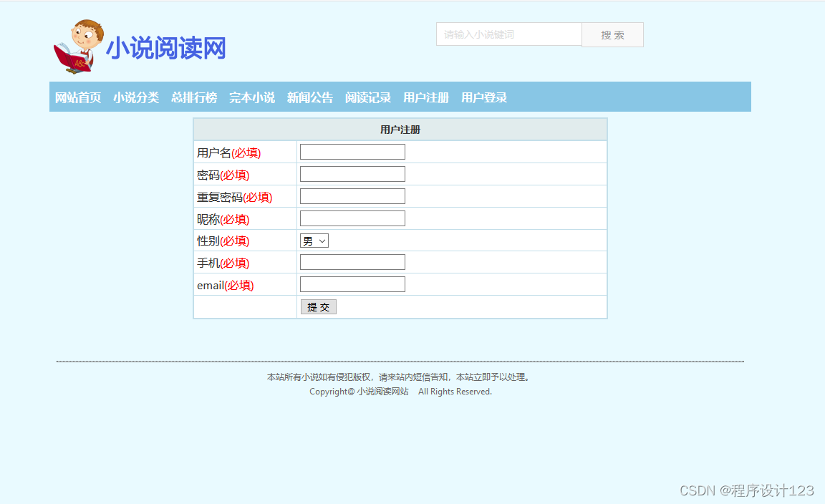
Task: Click the email input field
Action: [x=352, y=283]
